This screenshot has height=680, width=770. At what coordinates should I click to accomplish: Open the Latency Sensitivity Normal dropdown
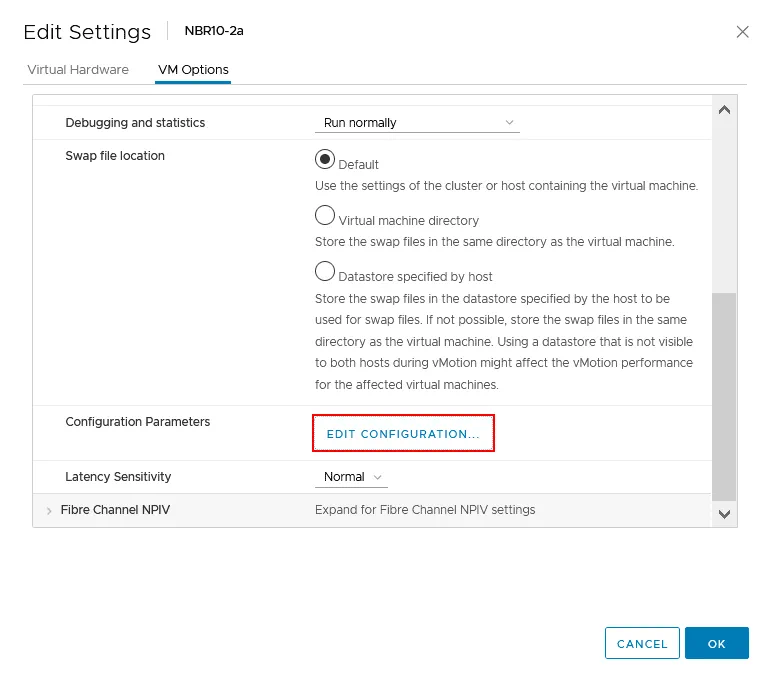(351, 478)
